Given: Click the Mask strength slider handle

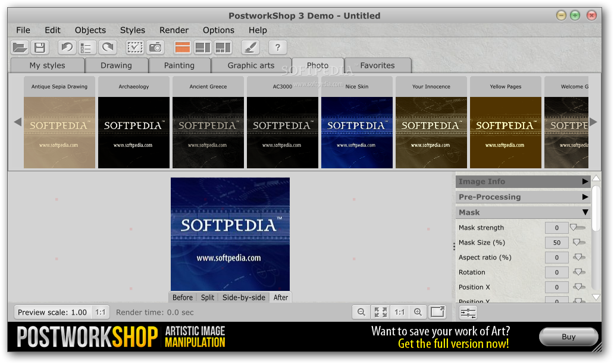Looking at the screenshot, I should [574, 227].
